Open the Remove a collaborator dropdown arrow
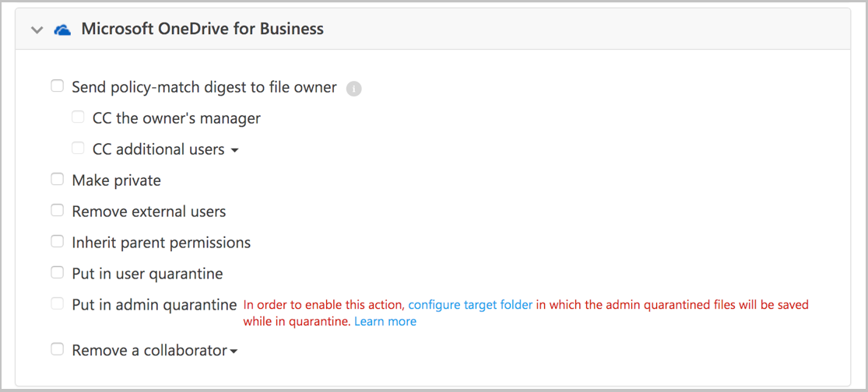This screenshot has width=868, height=392. (234, 352)
